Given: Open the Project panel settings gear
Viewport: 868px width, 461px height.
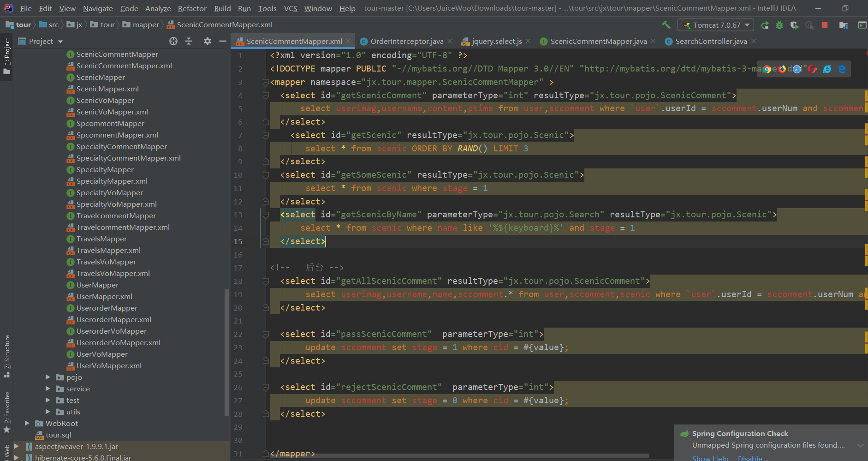Looking at the screenshot, I should [x=207, y=41].
